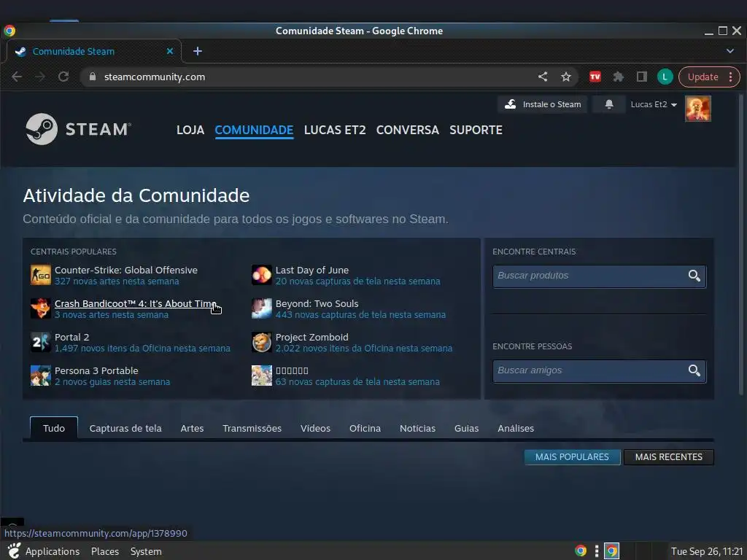Click the Portal 2 game icon

41,342
